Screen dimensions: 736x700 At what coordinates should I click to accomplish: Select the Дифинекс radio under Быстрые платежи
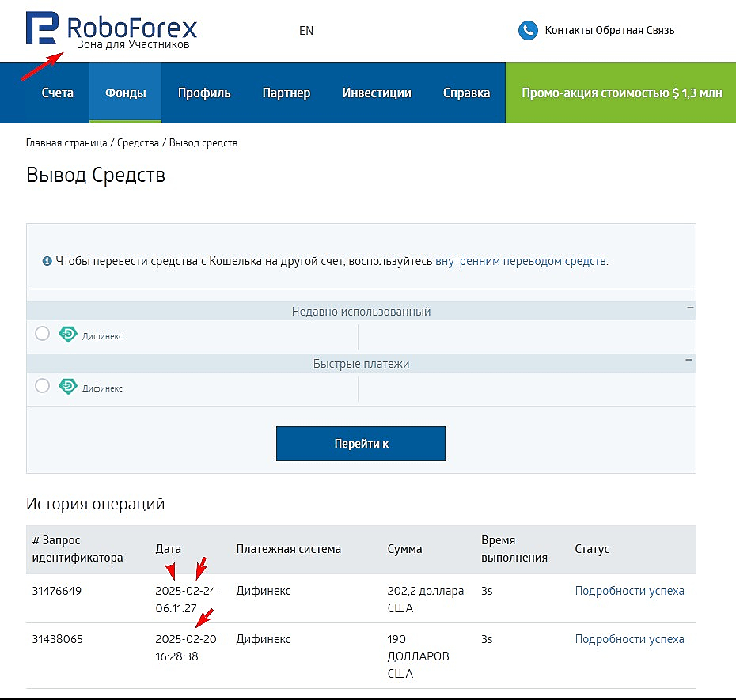pos(42,386)
